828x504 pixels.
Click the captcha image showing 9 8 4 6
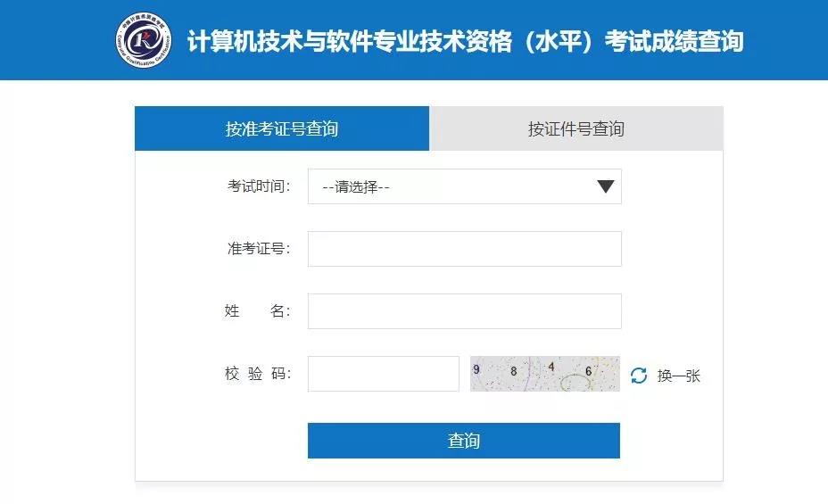point(544,374)
